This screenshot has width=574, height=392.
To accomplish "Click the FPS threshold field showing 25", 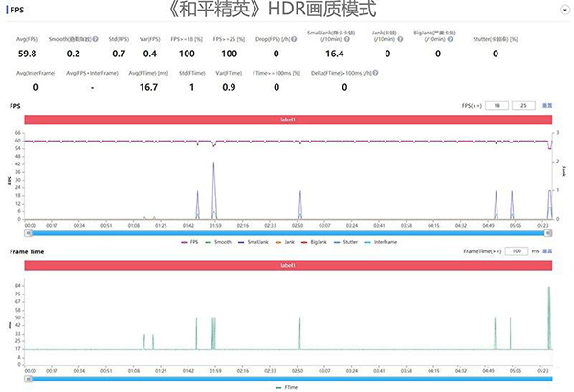I will tap(524, 105).
